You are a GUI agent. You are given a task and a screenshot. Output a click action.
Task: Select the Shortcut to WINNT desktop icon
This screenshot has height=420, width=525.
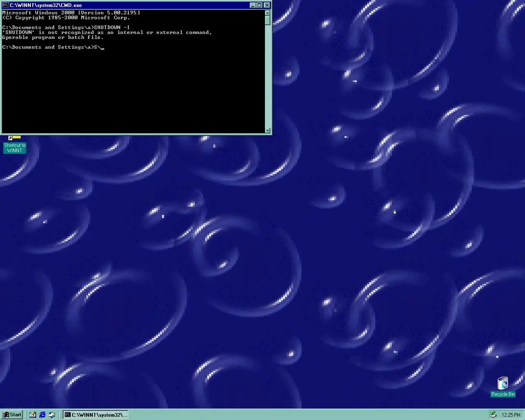(x=15, y=144)
